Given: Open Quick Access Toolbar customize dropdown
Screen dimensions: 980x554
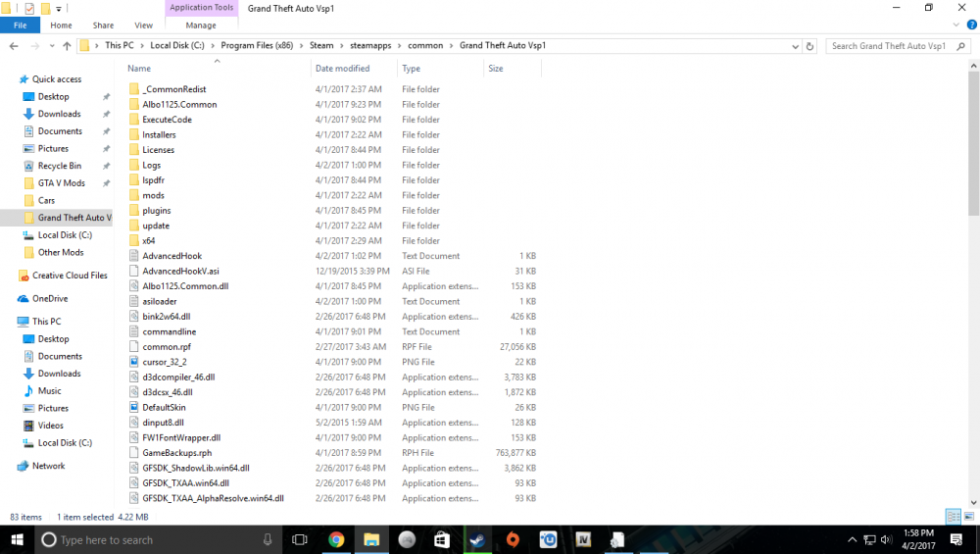Looking at the screenshot, I should 59,9.
